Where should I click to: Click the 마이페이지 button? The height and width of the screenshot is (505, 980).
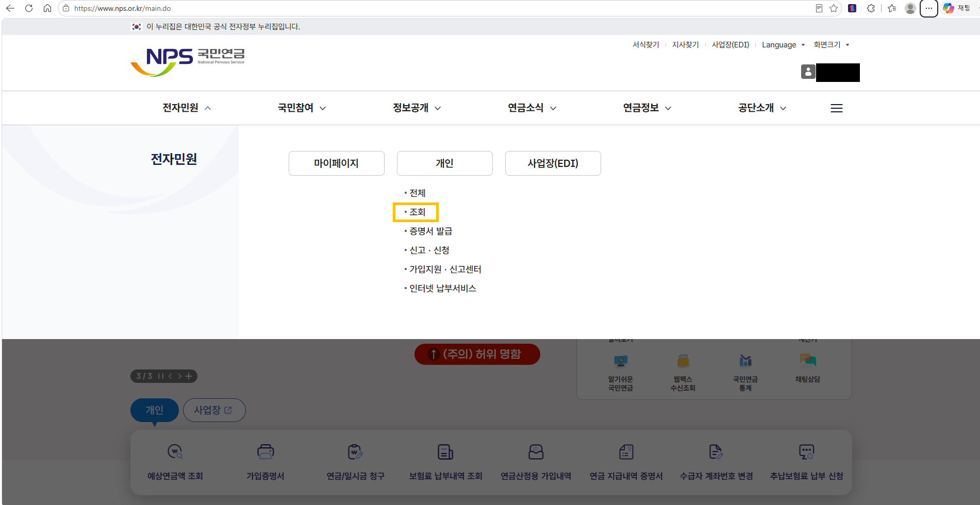337,163
